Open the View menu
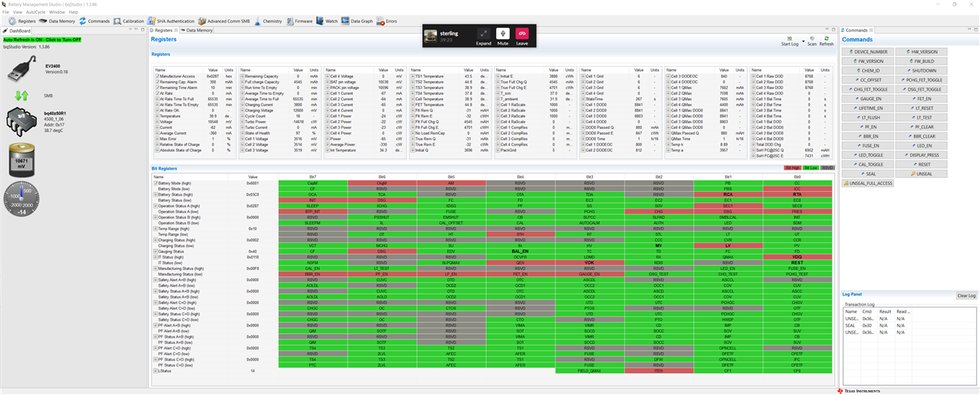980x395 pixels. [17, 12]
